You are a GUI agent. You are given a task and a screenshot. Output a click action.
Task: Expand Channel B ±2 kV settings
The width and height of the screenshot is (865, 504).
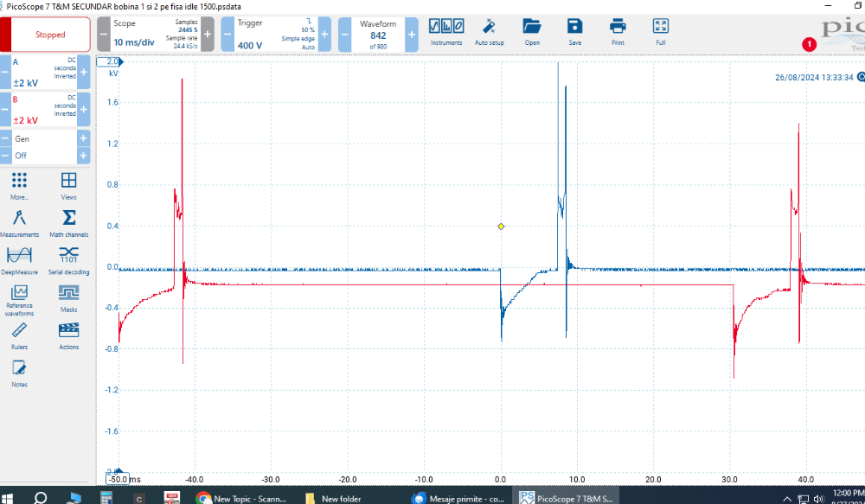click(43, 120)
